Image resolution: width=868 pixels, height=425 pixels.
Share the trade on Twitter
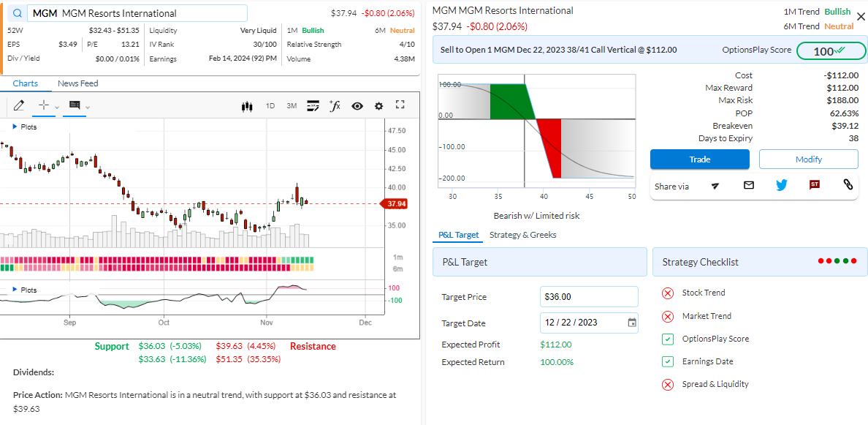tap(782, 186)
